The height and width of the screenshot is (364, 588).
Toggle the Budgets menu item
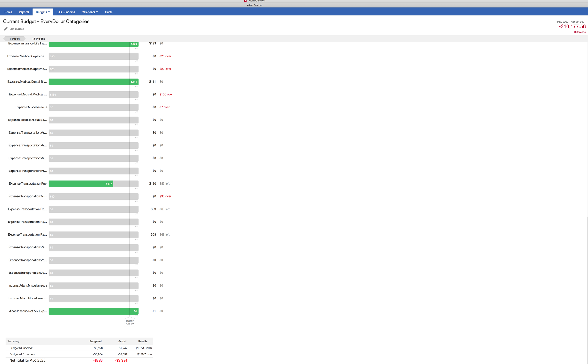(x=43, y=12)
